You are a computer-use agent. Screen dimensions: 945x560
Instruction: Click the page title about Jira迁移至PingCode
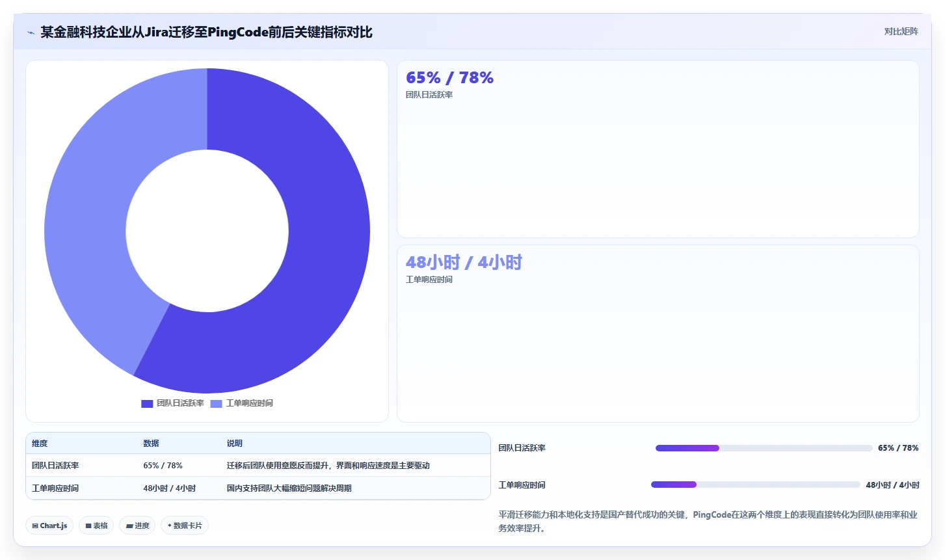click(206, 32)
